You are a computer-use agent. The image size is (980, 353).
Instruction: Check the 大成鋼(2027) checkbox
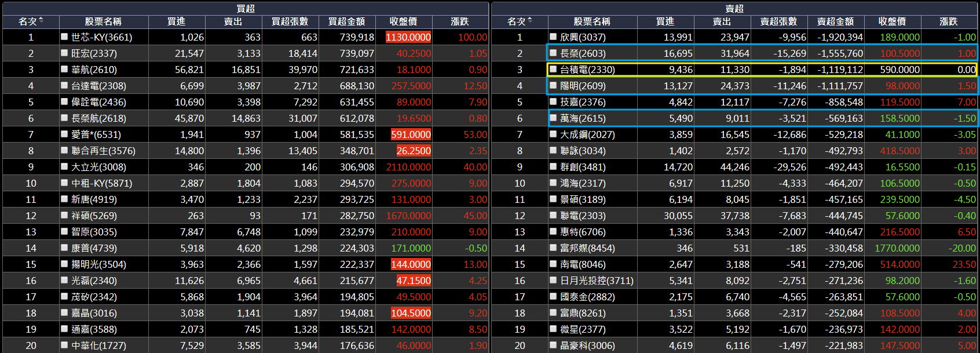pos(553,134)
